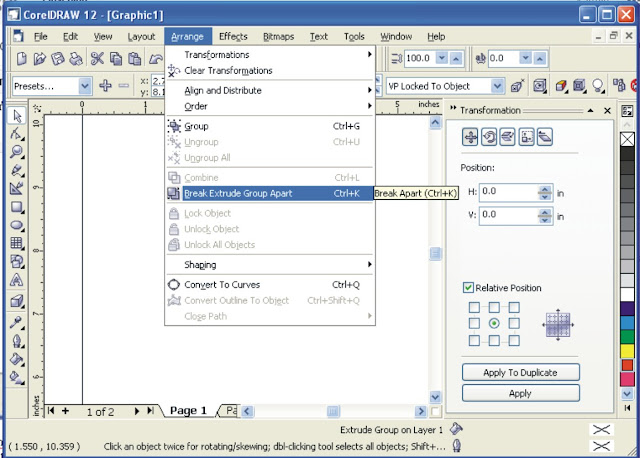Image resolution: width=640 pixels, height=458 pixels.
Task: Open the Effects menu
Action: point(233,36)
